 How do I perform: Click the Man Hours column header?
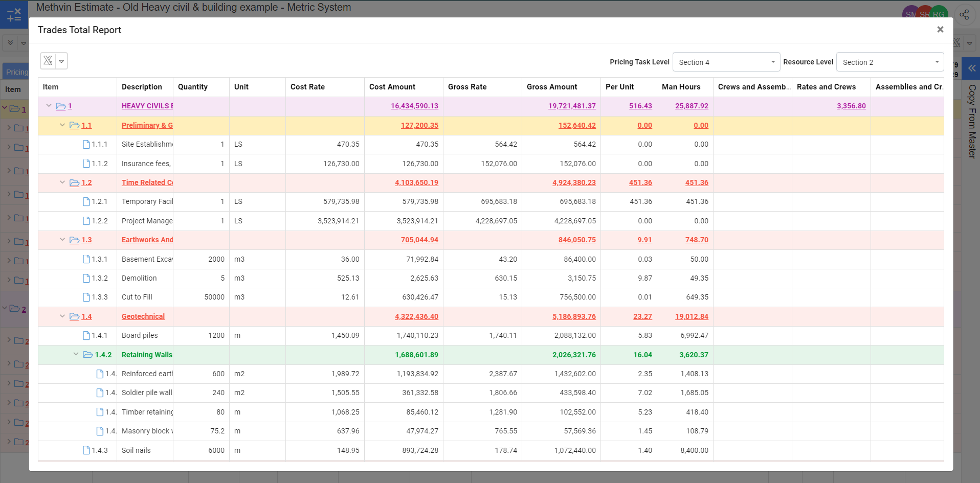pos(681,87)
